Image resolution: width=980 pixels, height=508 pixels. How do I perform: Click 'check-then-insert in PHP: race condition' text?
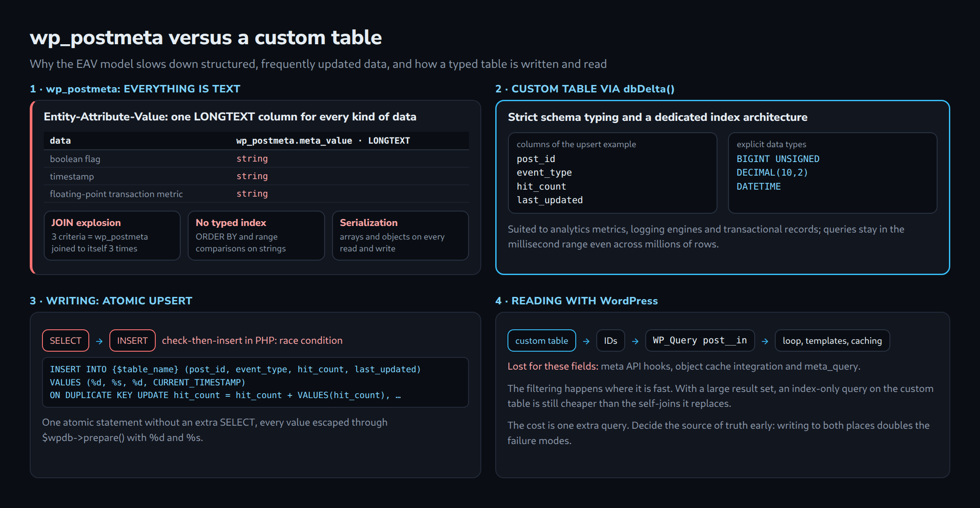[252, 340]
